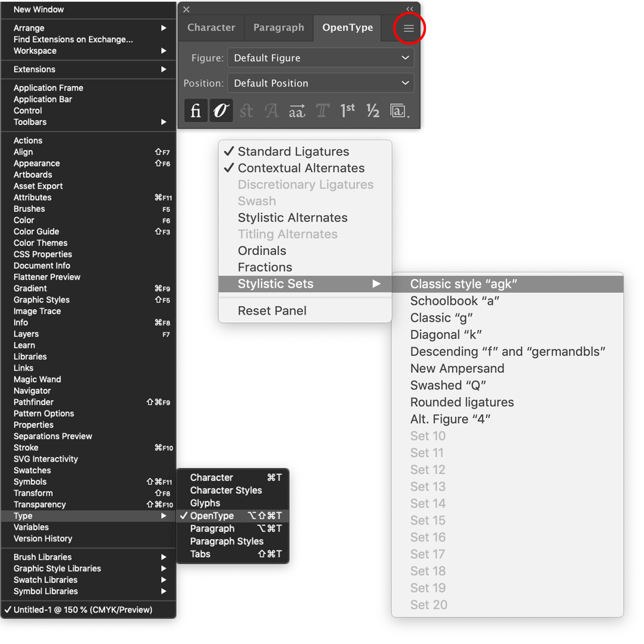Switch to the Paragraph tab

279,28
